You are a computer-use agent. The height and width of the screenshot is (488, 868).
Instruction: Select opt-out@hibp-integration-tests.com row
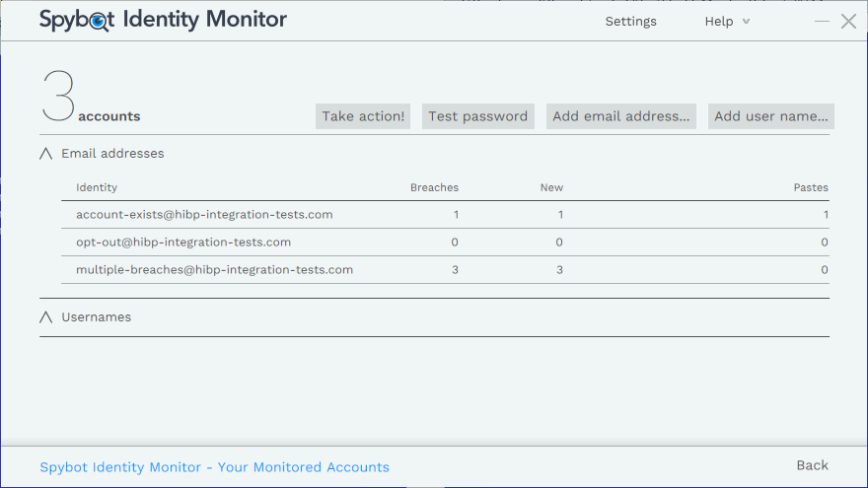pyautogui.click(x=445, y=243)
